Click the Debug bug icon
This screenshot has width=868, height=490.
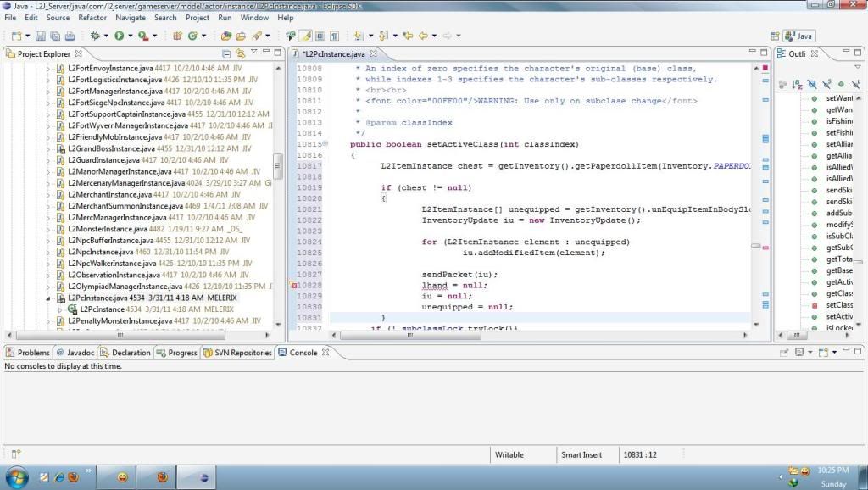tap(94, 36)
